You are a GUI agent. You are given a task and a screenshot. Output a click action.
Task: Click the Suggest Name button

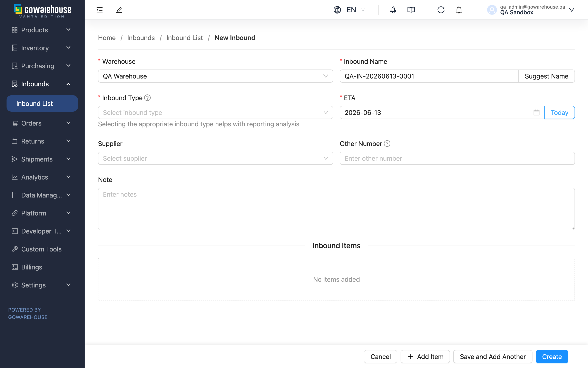click(546, 76)
